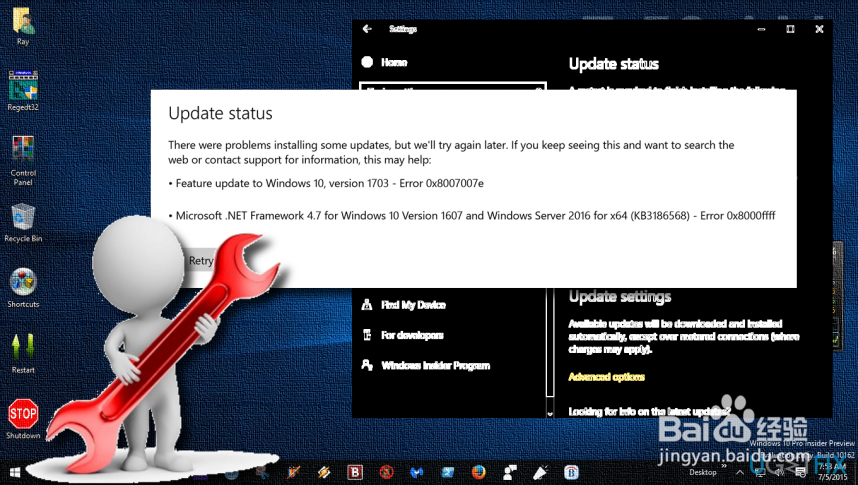
Task: Click the Feature update 1703 error line
Action: pos(326,183)
